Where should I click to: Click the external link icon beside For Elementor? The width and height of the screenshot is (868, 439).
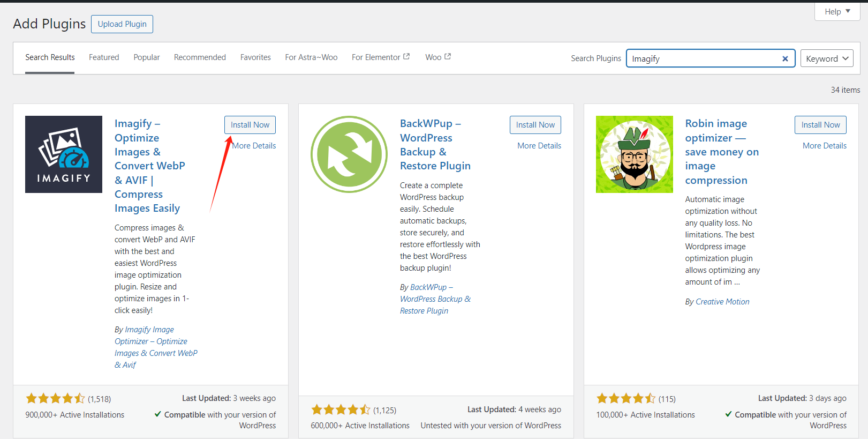[406, 56]
